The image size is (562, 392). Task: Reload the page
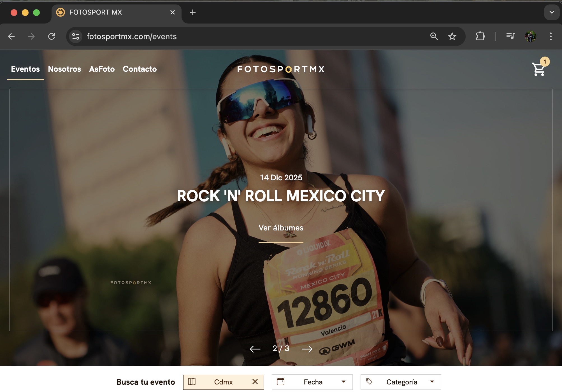[52, 36]
